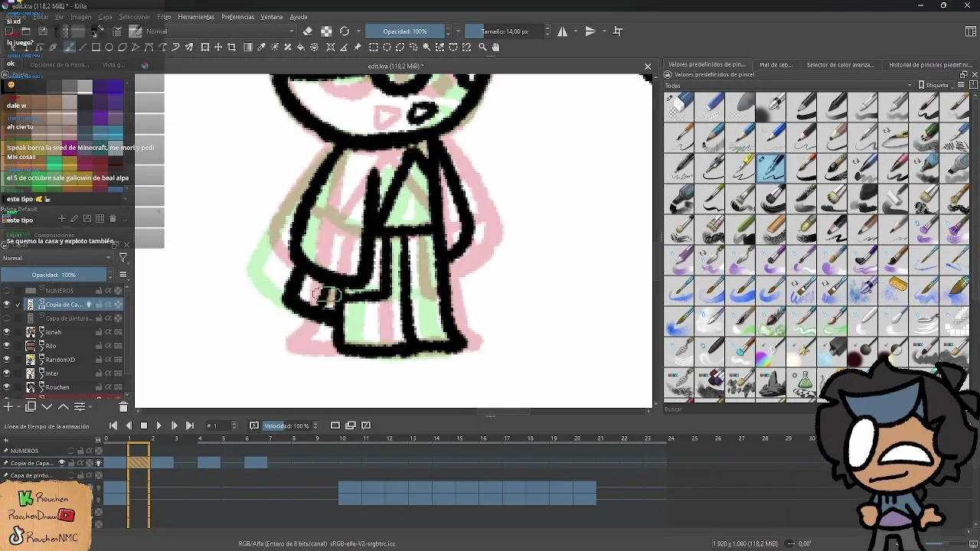Open the Etiqueta tag dropdown
This screenshot has width=980, height=551.
(x=936, y=85)
